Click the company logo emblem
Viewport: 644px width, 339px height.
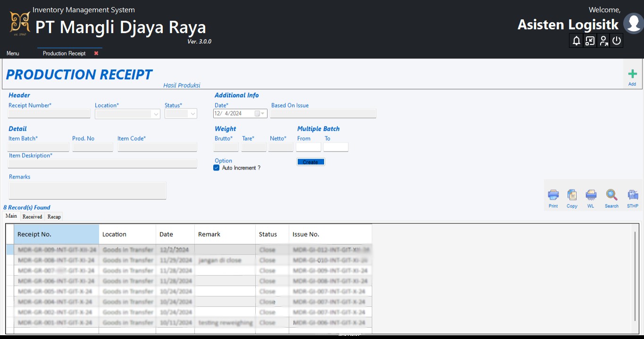(20, 24)
